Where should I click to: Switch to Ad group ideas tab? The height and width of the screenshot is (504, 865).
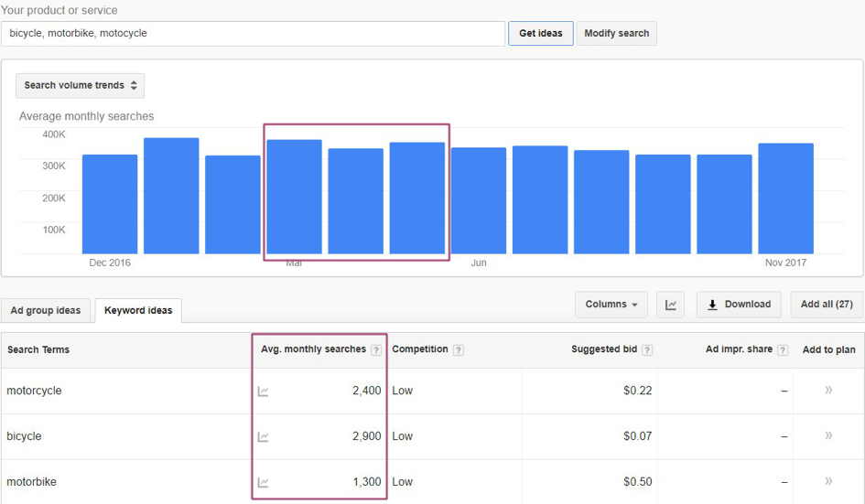[46, 310]
